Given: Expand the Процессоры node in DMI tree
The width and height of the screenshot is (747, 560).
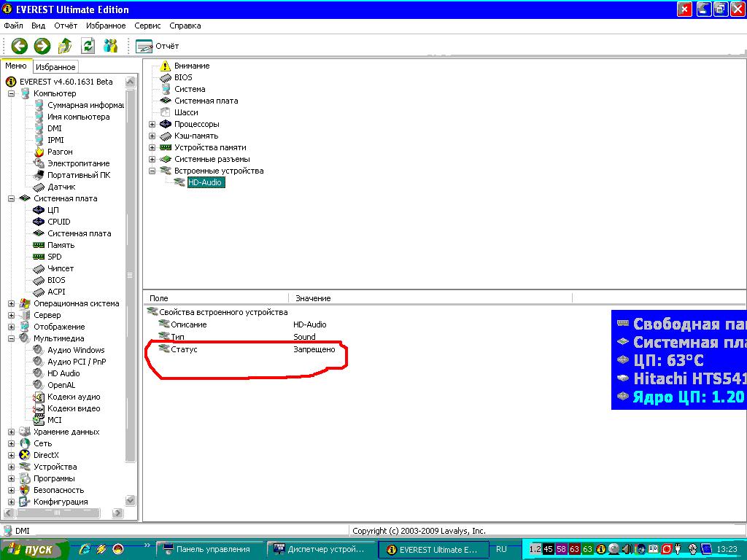Looking at the screenshot, I should (152, 124).
